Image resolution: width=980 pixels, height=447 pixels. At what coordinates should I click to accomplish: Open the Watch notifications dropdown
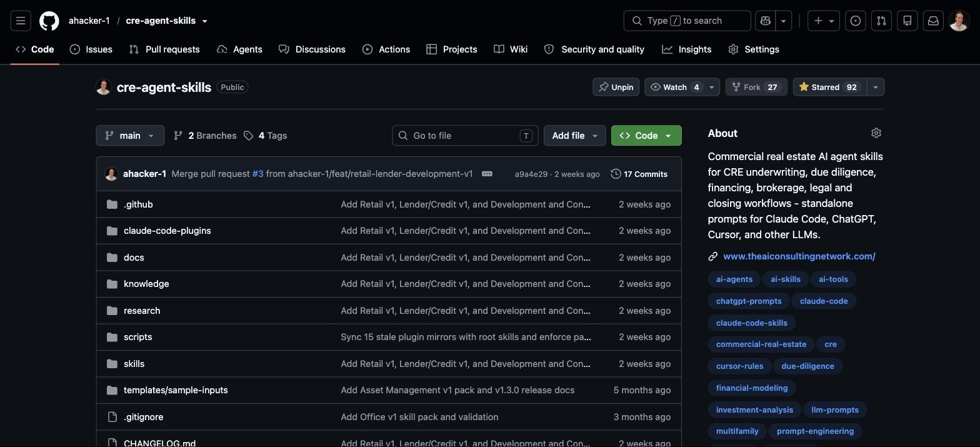682,87
